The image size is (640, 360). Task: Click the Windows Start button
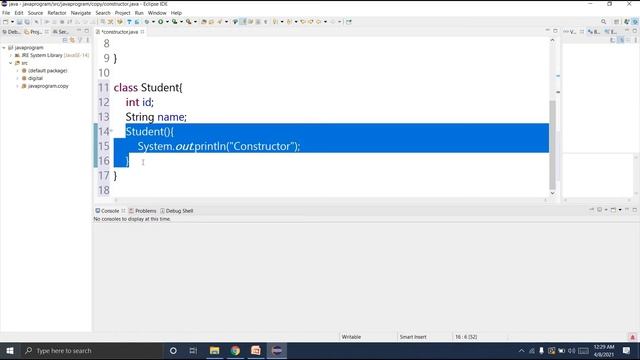[x=10, y=351]
